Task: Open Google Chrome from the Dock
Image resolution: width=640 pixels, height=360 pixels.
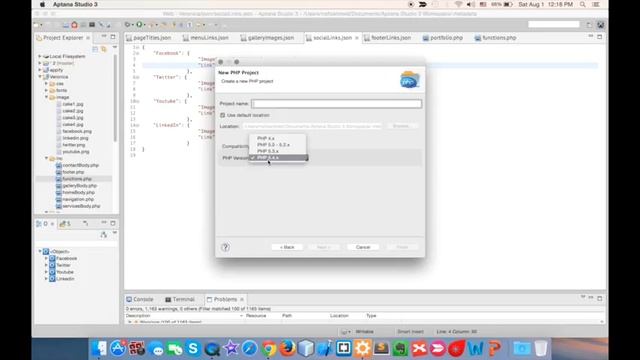Action: coord(269,348)
